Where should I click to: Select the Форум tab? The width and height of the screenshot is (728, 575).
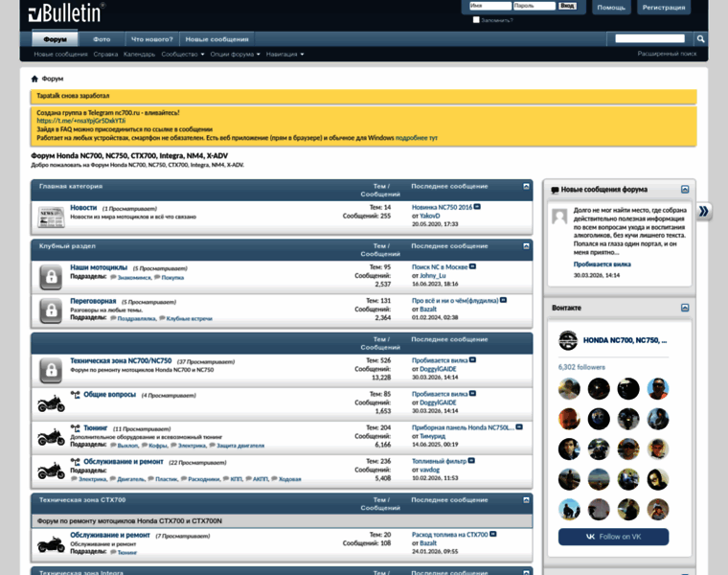pyautogui.click(x=55, y=39)
